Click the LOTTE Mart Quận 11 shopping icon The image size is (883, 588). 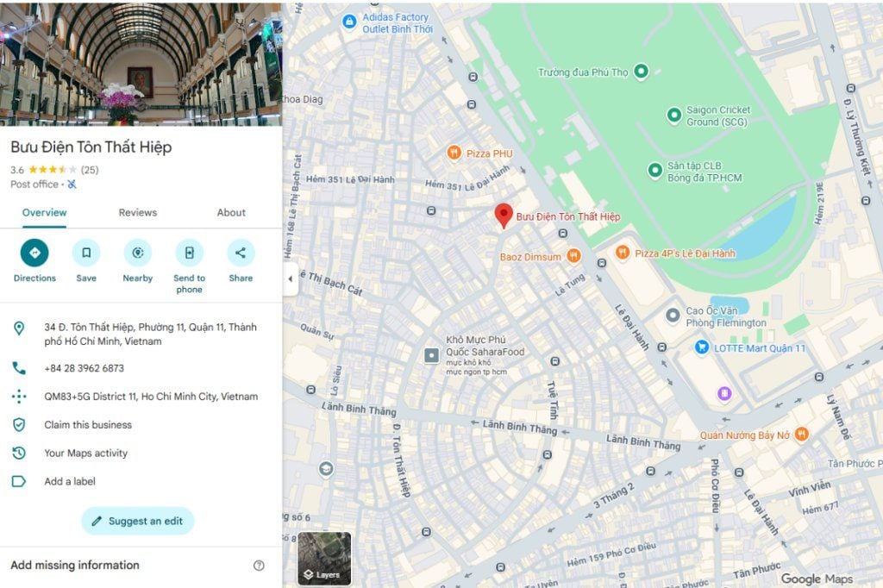[x=702, y=347]
